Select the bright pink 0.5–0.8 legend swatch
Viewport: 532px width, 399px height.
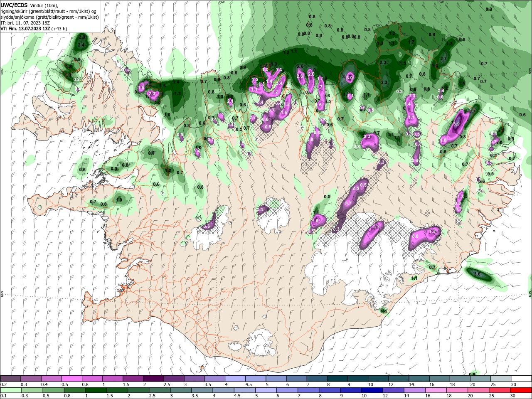72,379
